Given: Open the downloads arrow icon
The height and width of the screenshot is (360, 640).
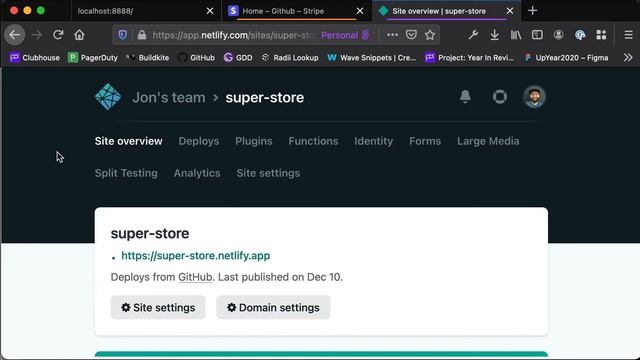Looking at the screenshot, I should [494, 35].
